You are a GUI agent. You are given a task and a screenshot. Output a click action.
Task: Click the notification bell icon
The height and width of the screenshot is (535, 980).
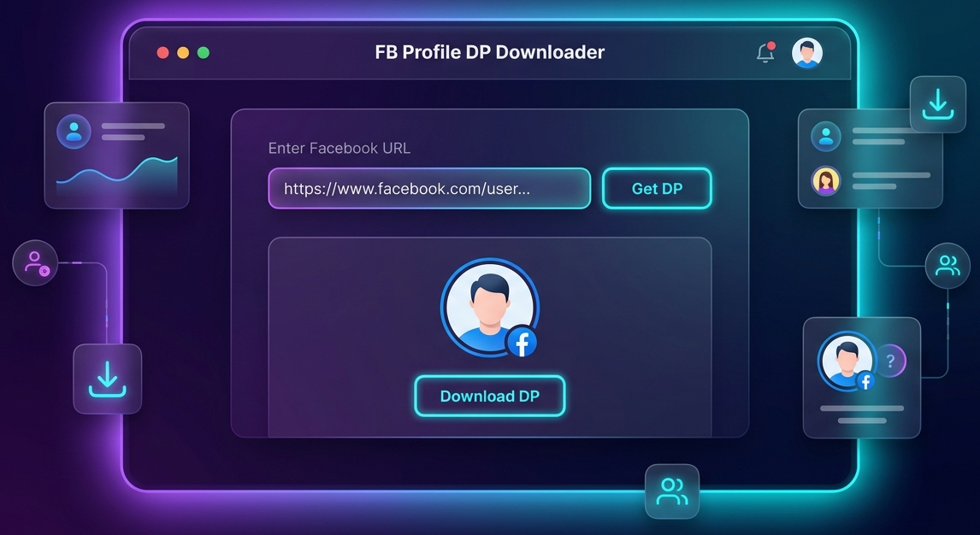click(x=765, y=53)
